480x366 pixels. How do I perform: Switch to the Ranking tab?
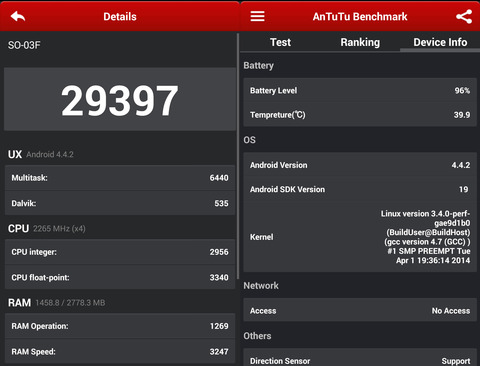360,42
